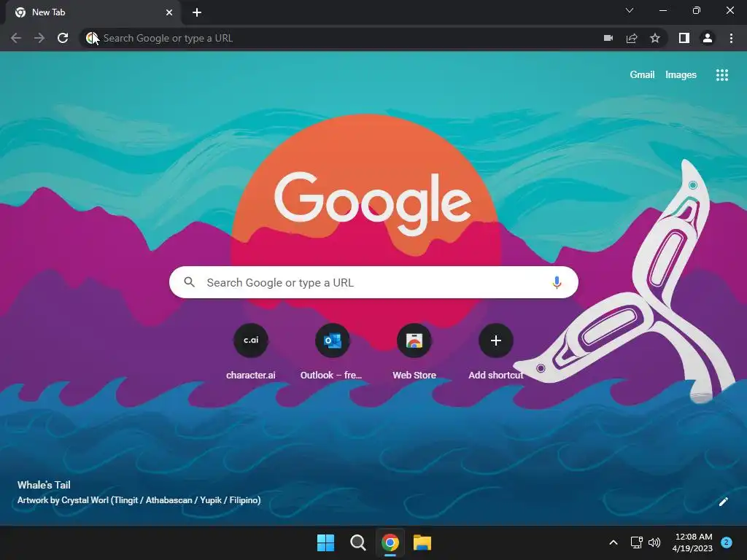Reload the current page

pos(63,38)
